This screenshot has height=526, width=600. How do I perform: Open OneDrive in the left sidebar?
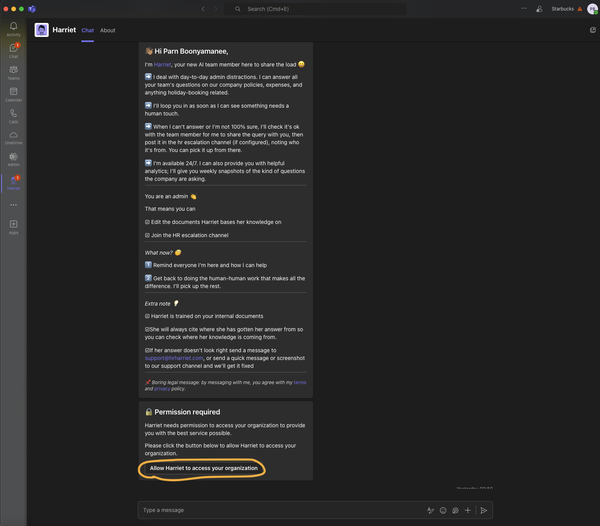tap(13, 138)
